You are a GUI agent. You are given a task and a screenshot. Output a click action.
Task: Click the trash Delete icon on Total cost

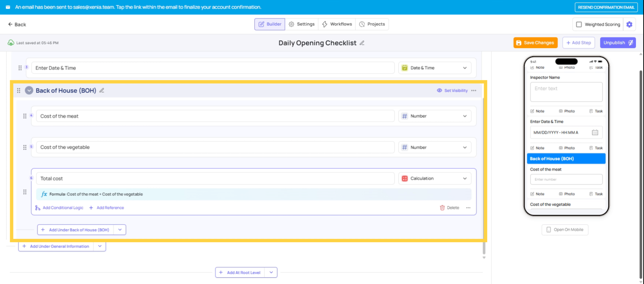pos(442,208)
